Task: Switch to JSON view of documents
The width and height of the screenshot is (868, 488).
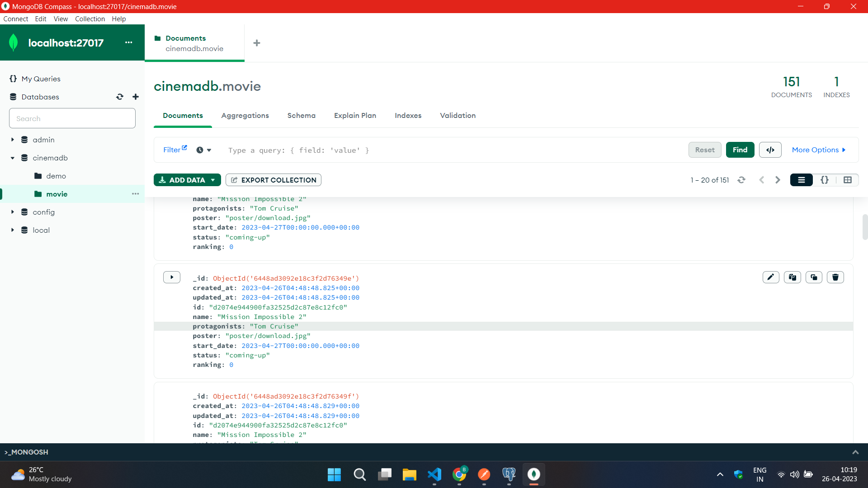Action: point(824,180)
